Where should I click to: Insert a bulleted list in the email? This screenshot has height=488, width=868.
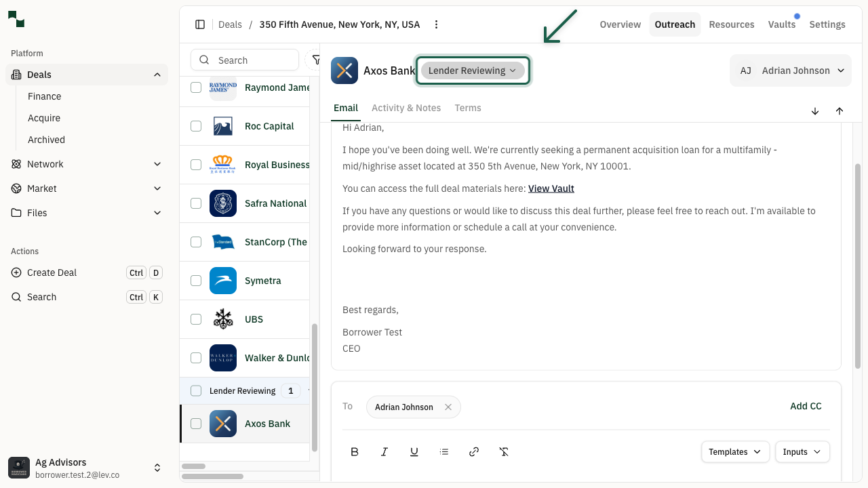pos(444,451)
